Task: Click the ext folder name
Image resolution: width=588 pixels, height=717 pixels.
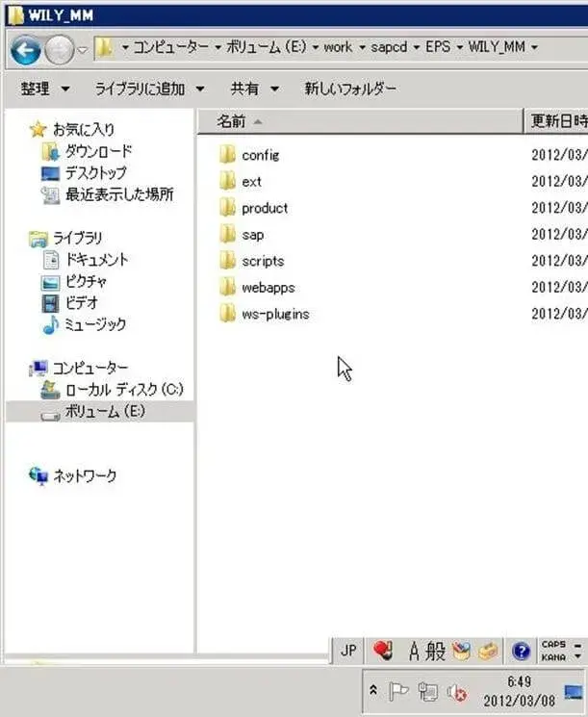Action: tap(251, 182)
